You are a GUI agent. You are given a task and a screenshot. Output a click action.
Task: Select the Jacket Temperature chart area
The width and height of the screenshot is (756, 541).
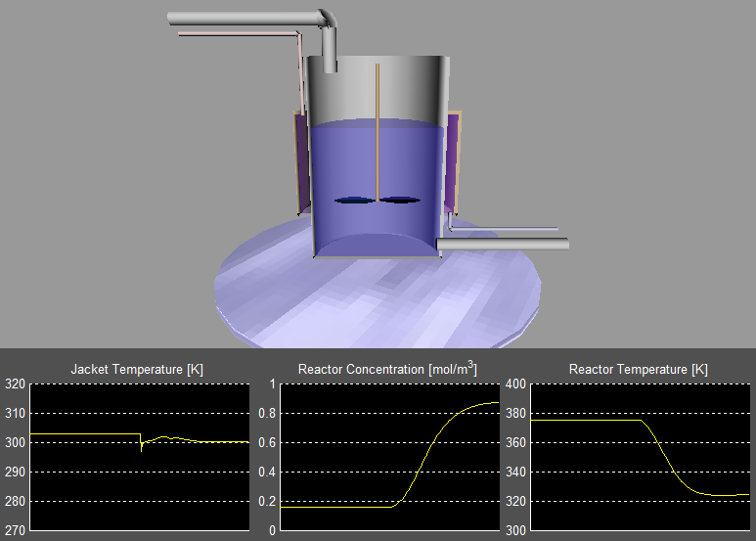(x=140, y=457)
